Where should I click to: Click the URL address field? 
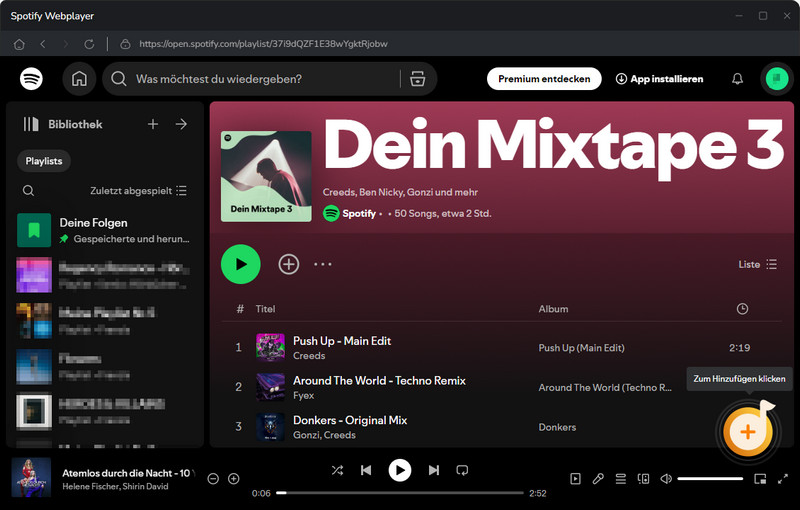pyautogui.click(x=263, y=44)
